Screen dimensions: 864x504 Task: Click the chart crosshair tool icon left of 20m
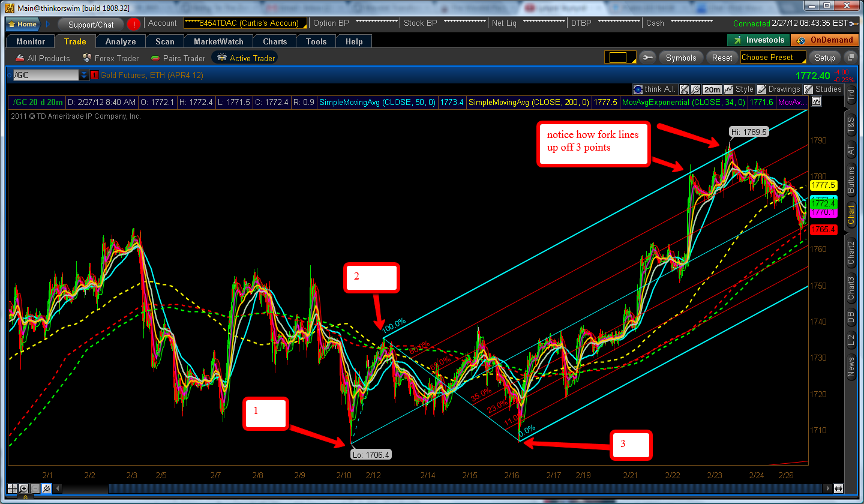click(x=684, y=89)
